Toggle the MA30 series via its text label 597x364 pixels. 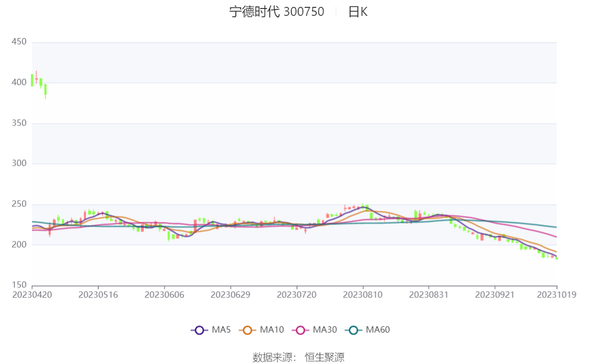coord(324,330)
